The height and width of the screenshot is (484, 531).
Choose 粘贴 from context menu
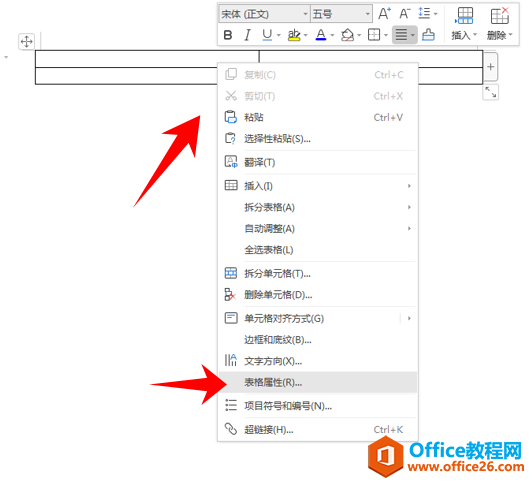pos(317,118)
